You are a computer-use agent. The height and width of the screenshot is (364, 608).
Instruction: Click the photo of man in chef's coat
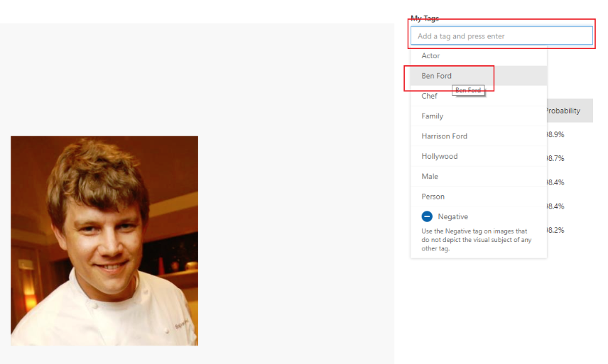(104, 241)
